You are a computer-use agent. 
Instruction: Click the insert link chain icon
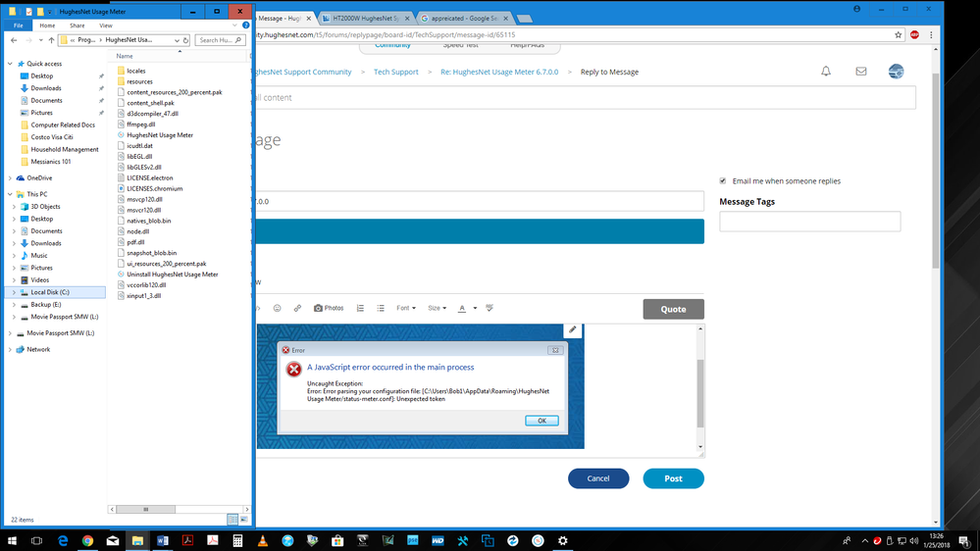coord(297,308)
